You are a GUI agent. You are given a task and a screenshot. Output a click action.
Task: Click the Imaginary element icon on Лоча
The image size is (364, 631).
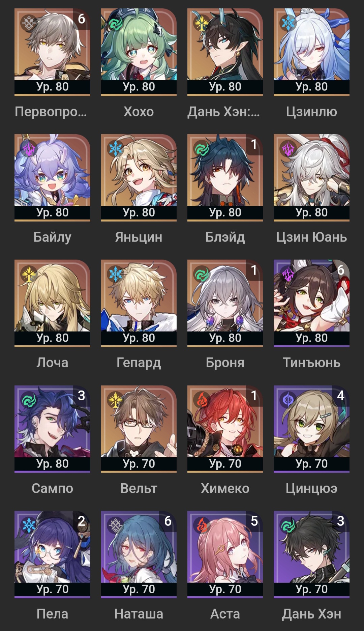click(29, 274)
